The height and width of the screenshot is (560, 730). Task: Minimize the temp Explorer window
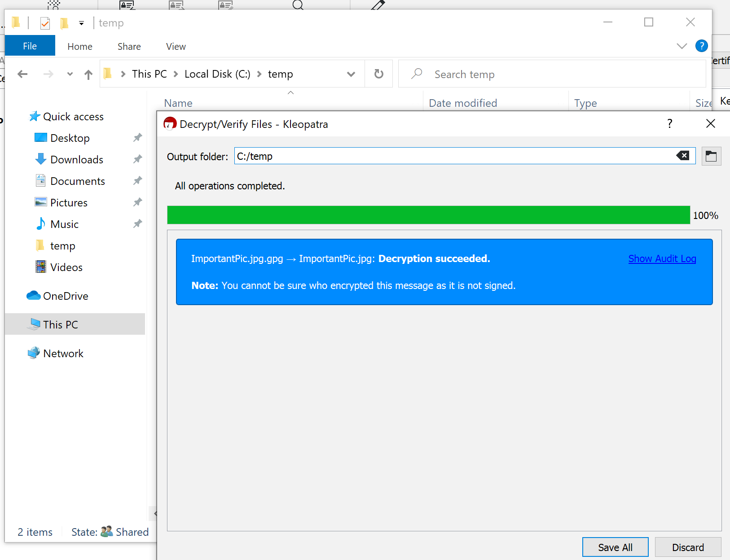pyautogui.click(x=608, y=22)
